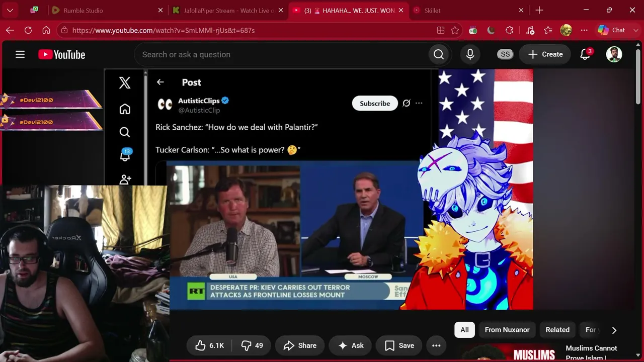The width and height of the screenshot is (644, 362).
Task: Like the video with 6.1K likes
Action: (210, 345)
